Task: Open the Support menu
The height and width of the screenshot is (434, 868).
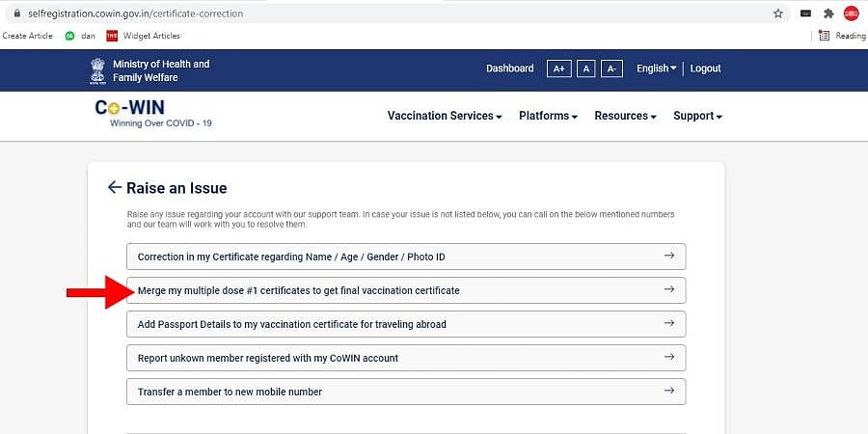Action: pyautogui.click(x=697, y=116)
